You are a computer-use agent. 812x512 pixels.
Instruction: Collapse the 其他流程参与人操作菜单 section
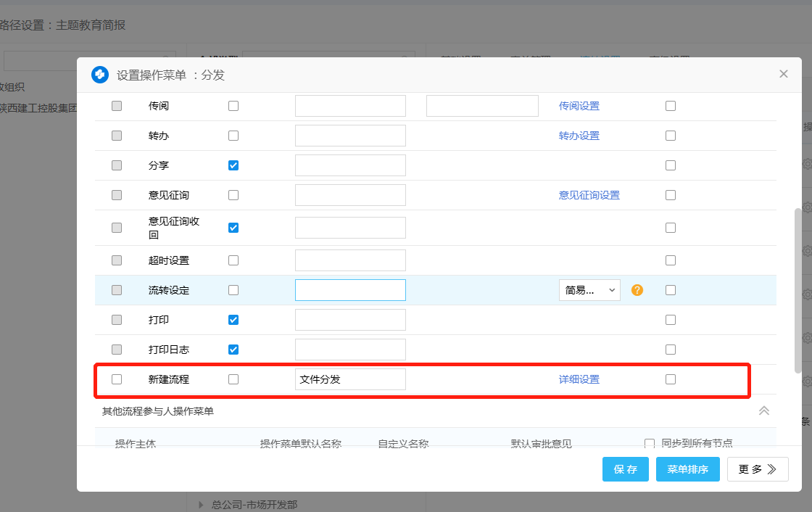click(763, 410)
